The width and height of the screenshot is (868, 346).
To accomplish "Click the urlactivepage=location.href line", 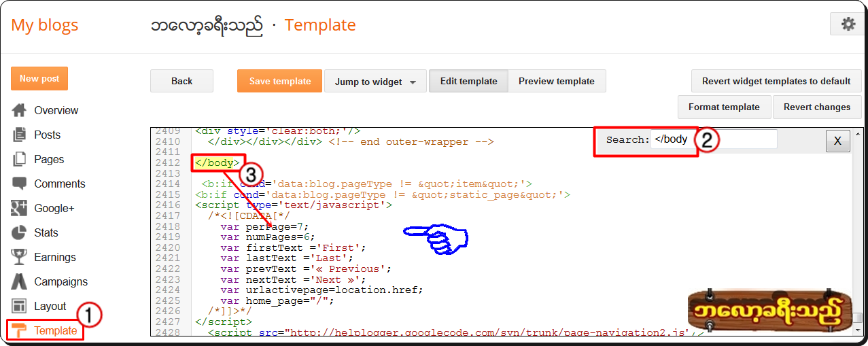I will pyautogui.click(x=322, y=290).
